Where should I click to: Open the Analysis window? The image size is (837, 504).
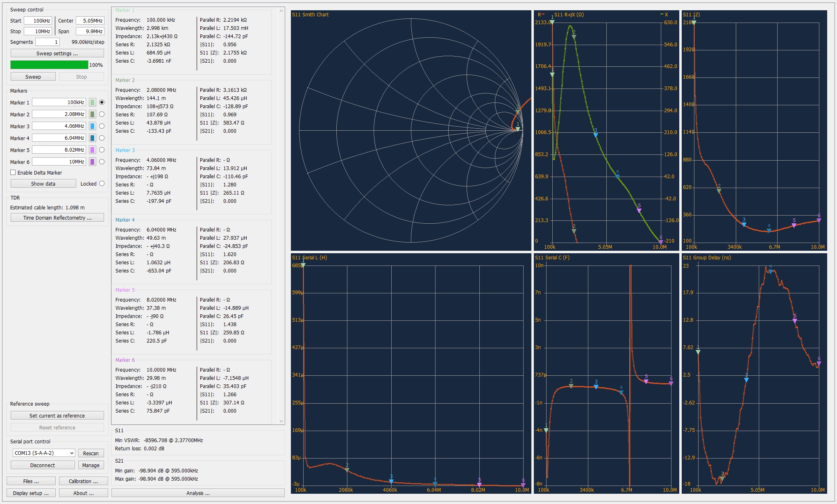198,493
